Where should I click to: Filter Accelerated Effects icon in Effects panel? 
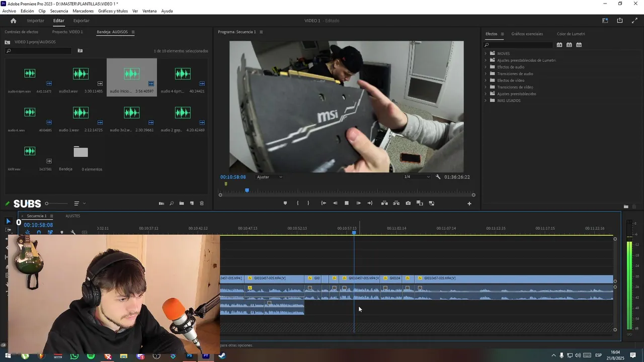tap(559, 45)
